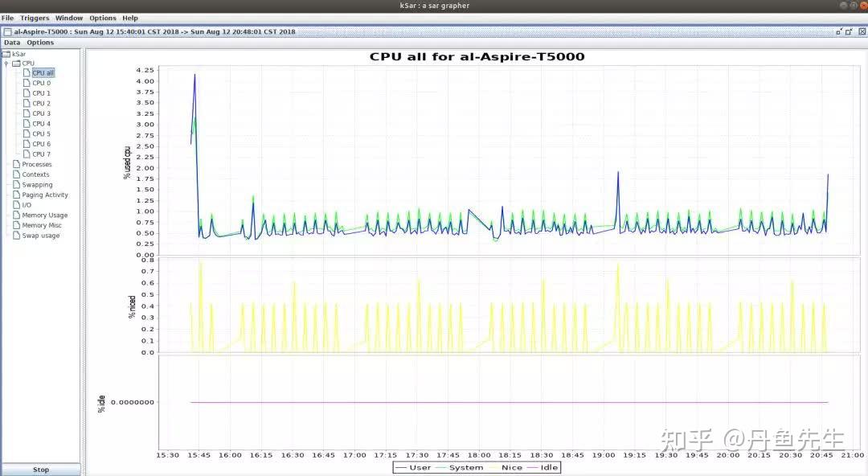This screenshot has width=868, height=476.
Task: Click the document icon beside Memory Usage
Action: point(17,215)
